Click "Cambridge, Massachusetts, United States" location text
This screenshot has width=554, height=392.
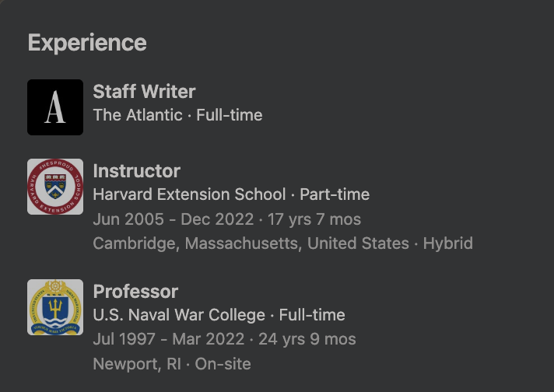tap(251, 243)
